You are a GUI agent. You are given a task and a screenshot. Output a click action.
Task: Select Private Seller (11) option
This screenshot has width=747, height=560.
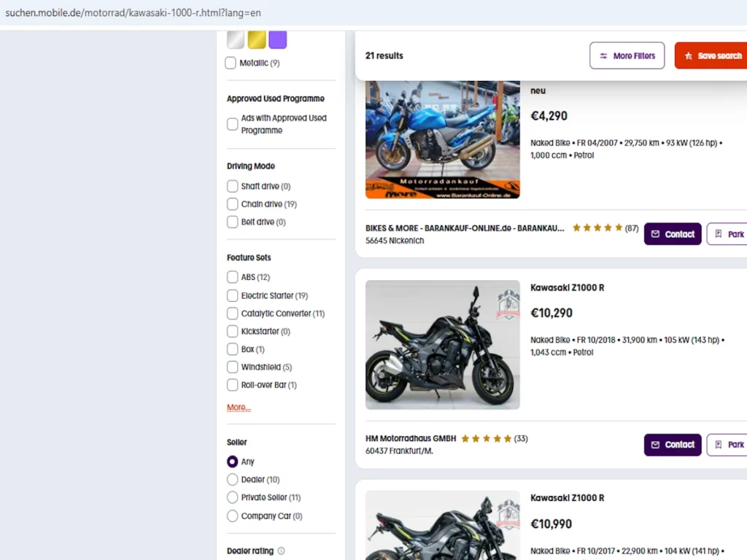233,497
